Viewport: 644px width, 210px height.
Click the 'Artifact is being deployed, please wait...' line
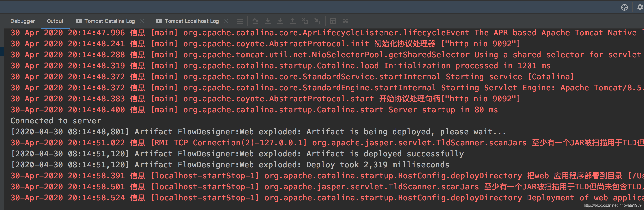(x=259, y=132)
